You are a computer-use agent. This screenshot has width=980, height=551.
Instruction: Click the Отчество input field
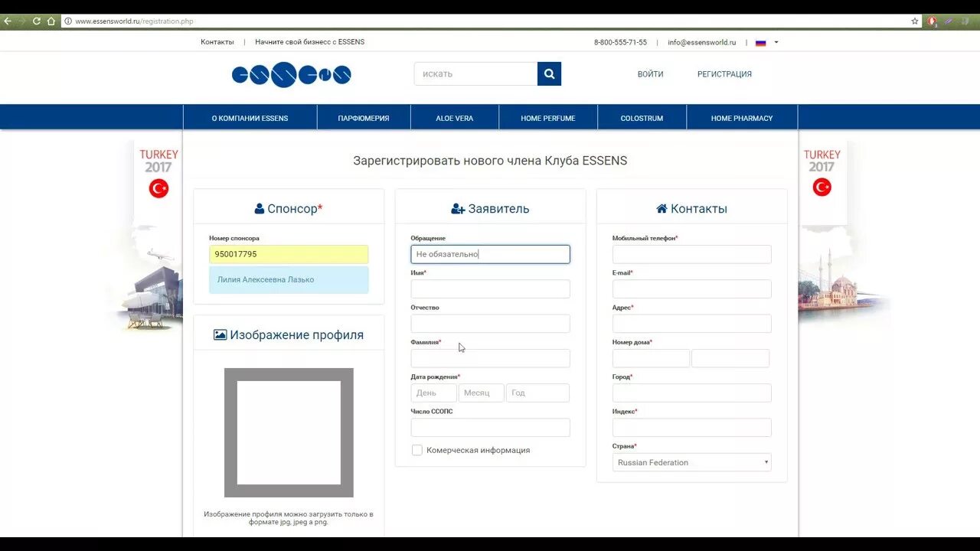tap(490, 323)
